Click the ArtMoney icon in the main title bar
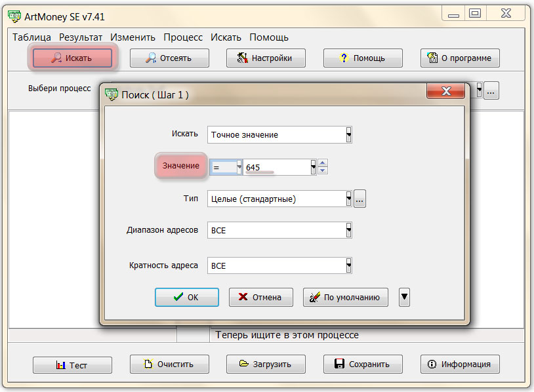This screenshot has width=534, height=392. (14, 16)
